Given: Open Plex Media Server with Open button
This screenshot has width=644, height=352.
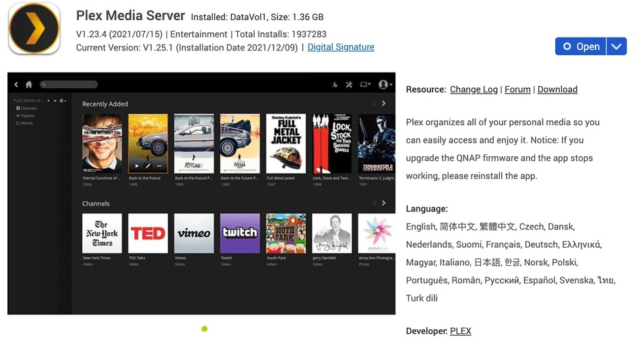Looking at the screenshot, I should pos(581,46).
